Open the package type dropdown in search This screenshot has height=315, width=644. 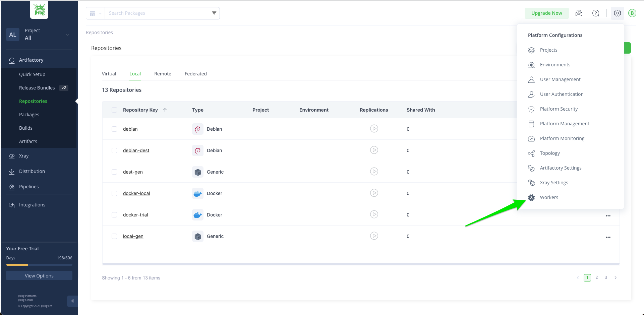point(95,13)
